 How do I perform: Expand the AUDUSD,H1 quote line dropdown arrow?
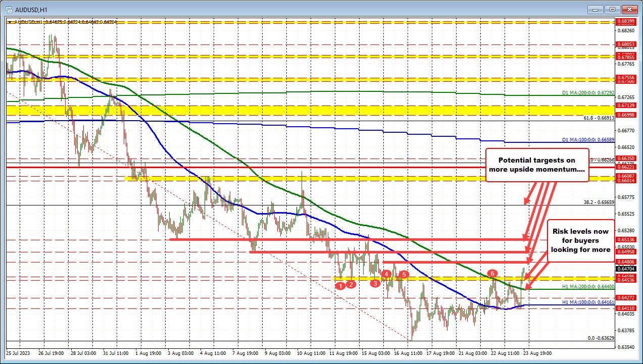point(10,22)
